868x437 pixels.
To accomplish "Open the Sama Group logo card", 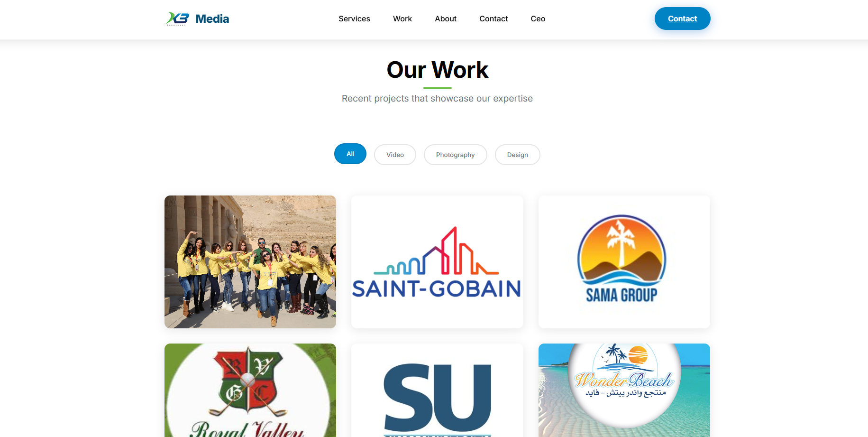I will (x=624, y=262).
